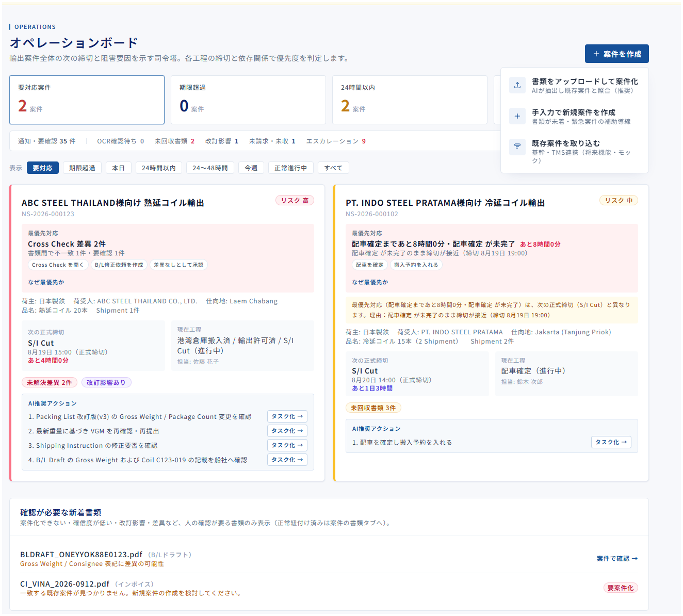The image size is (683, 616).
Task: Click the 未回収書類 3件 tag
Action: point(373,408)
